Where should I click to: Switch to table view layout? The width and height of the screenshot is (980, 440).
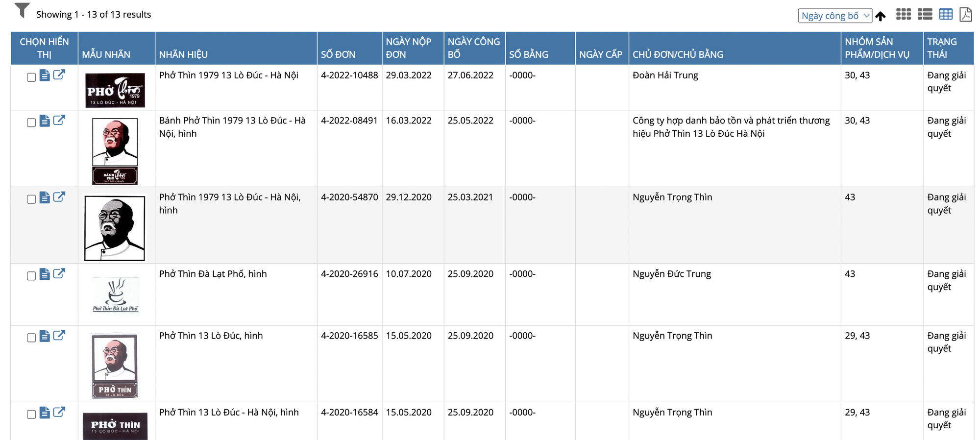pos(946,14)
